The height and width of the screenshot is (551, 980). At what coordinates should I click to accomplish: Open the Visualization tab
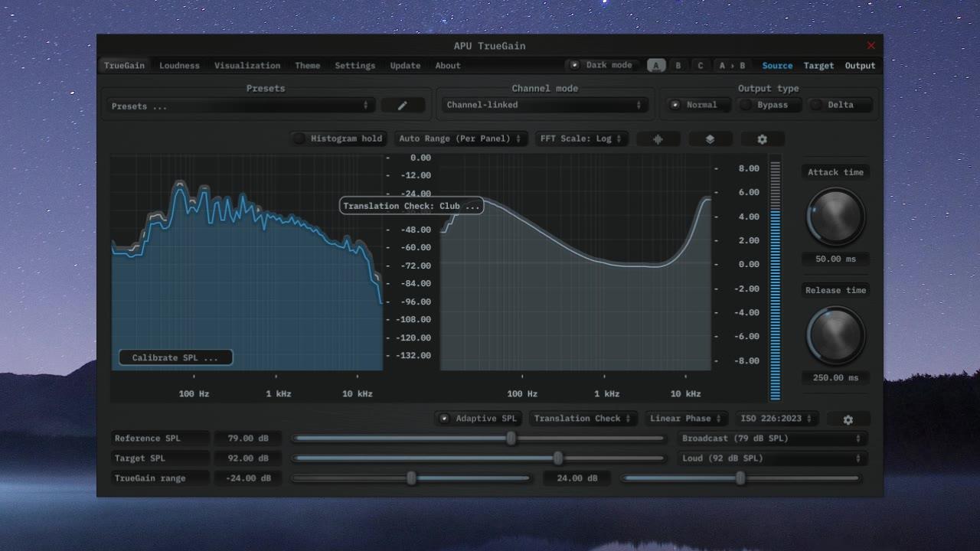[x=247, y=66]
